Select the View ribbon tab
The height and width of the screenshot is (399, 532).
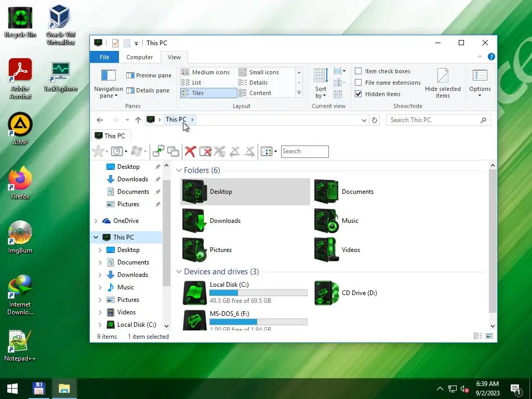coord(174,57)
